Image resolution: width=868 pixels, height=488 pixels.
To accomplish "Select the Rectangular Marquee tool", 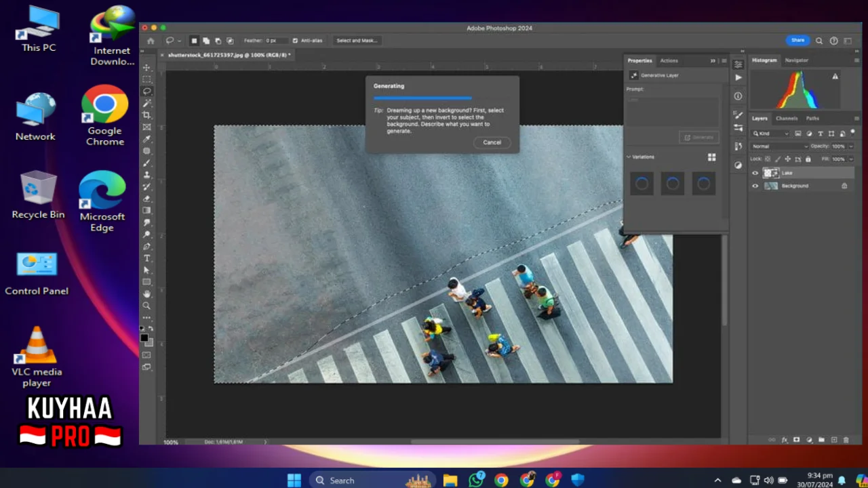I will tap(146, 79).
